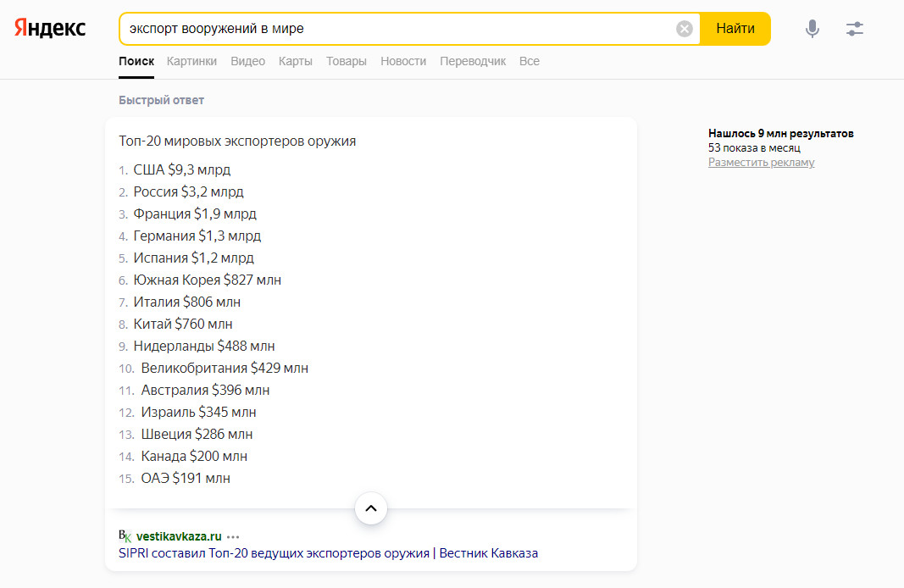This screenshot has width=904, height=588.
Task: Select the row Испания $1,2 млрд
Action: pos(194,258)
